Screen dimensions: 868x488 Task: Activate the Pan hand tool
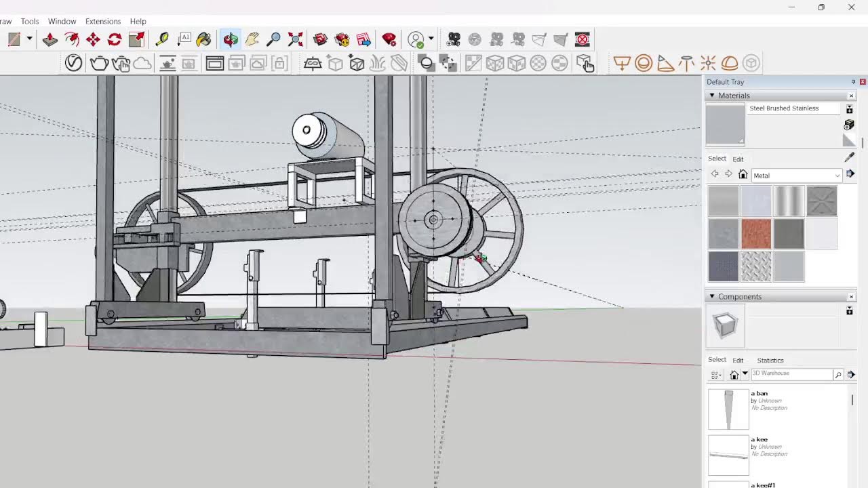click(x=252, y=39)
